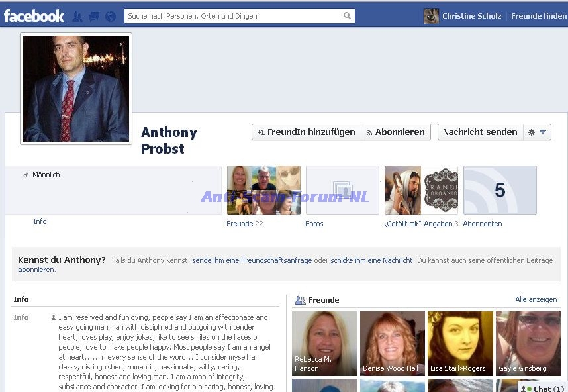The width and height of the screenshot is (568, 392).
Task: Open the notifications globe icon
Action: 111,17
